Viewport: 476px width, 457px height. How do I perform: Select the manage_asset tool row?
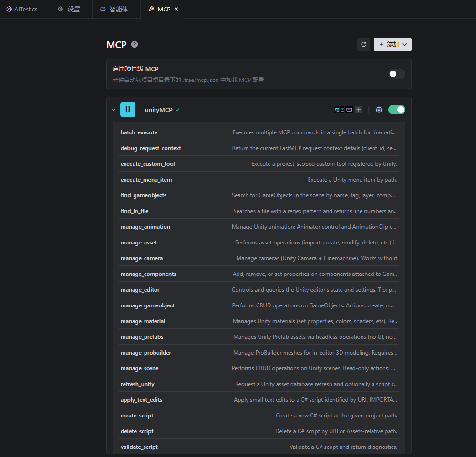point(259,243)
